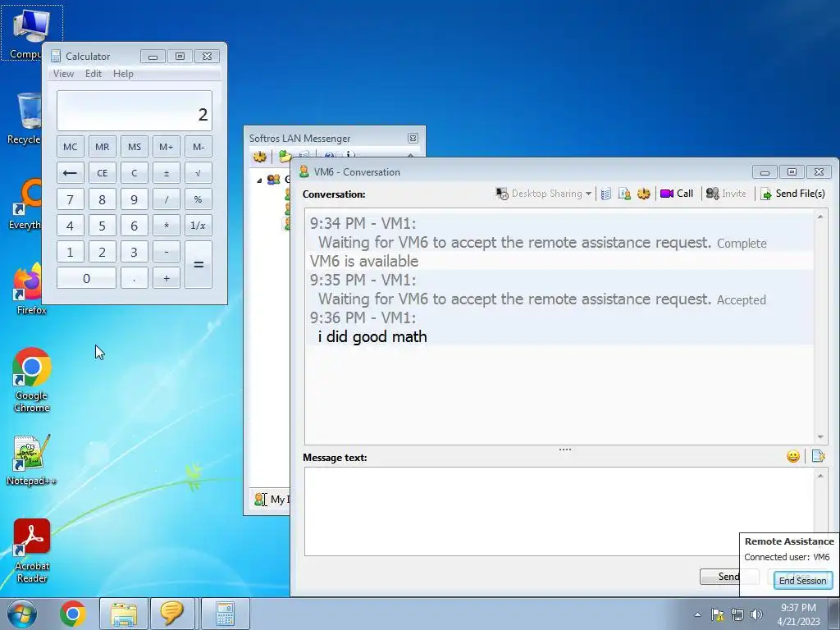Click the percent key in Calculator
This screenshot has height=630, width=840.
(x=199, y=199)
